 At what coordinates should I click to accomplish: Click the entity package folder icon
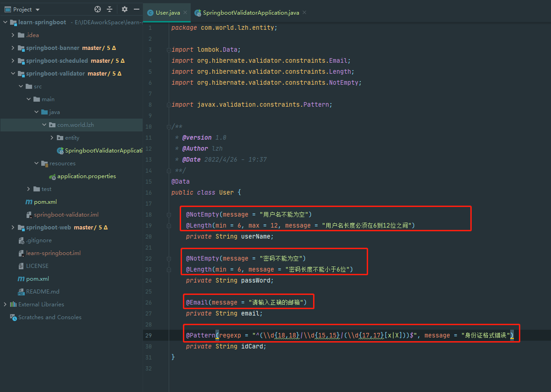[x=60, y=138]
